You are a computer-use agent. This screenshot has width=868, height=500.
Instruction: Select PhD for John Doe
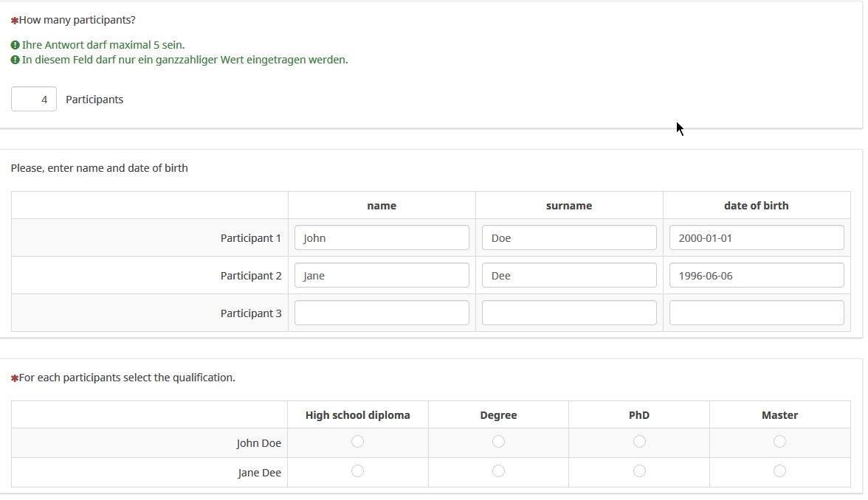coord(639,442)
